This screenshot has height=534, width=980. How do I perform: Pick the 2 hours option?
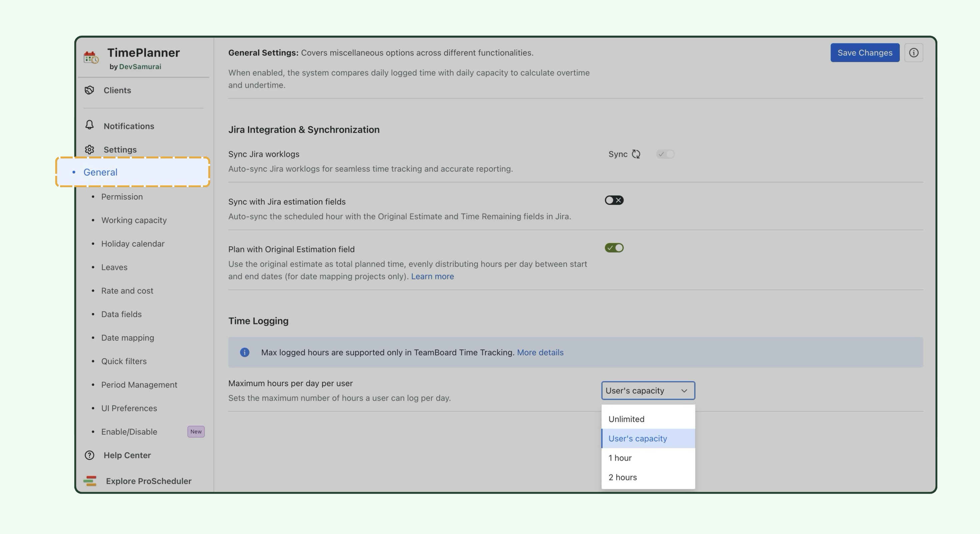pyautogui.click(x=648, y=477)
